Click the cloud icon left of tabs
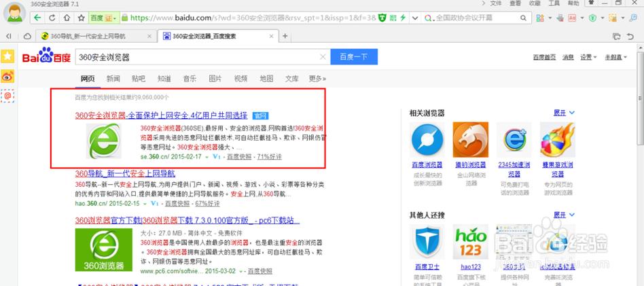 pyautogui.click(x=27, y=36)
